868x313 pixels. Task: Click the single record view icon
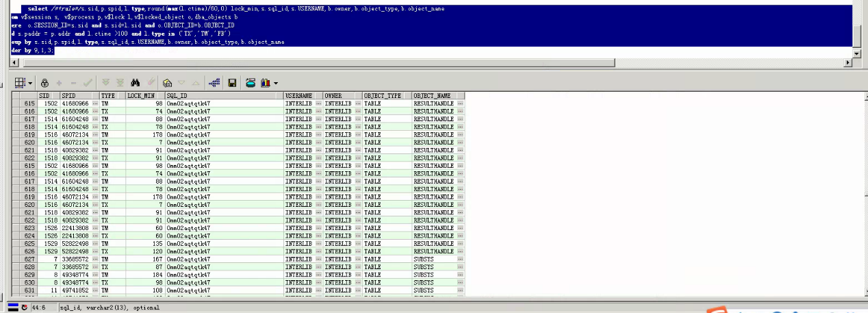pyautogui.click(x=214, y=83)
